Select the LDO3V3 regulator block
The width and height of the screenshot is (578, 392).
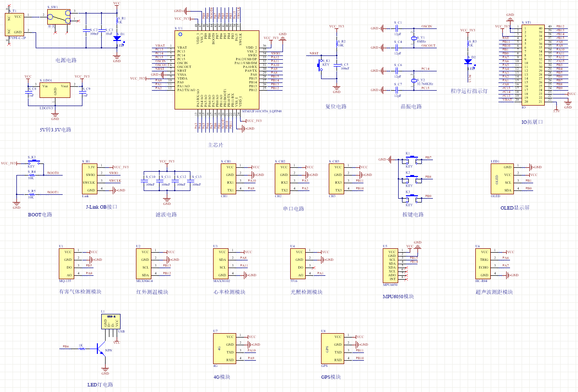pyautogui.click(x=55, y=90)
